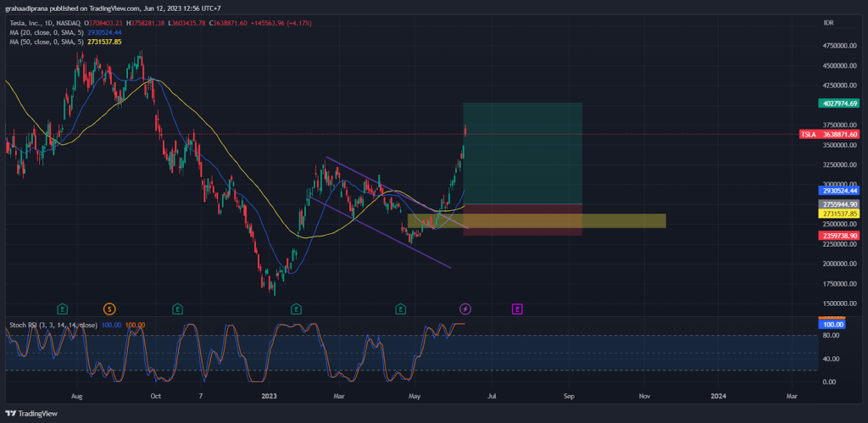Select the green profit target zone
This screenshot has width=868, height=423.
[522, 153]
